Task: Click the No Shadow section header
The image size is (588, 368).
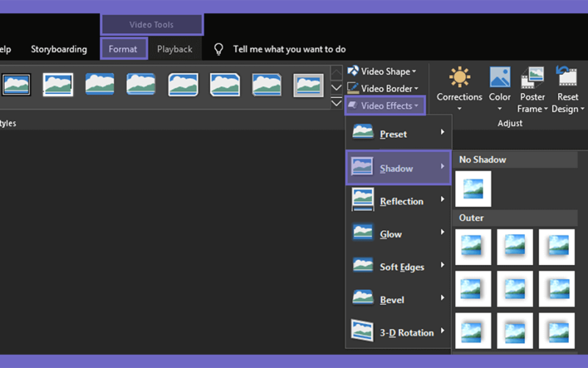Action: [x=515, y=160]
